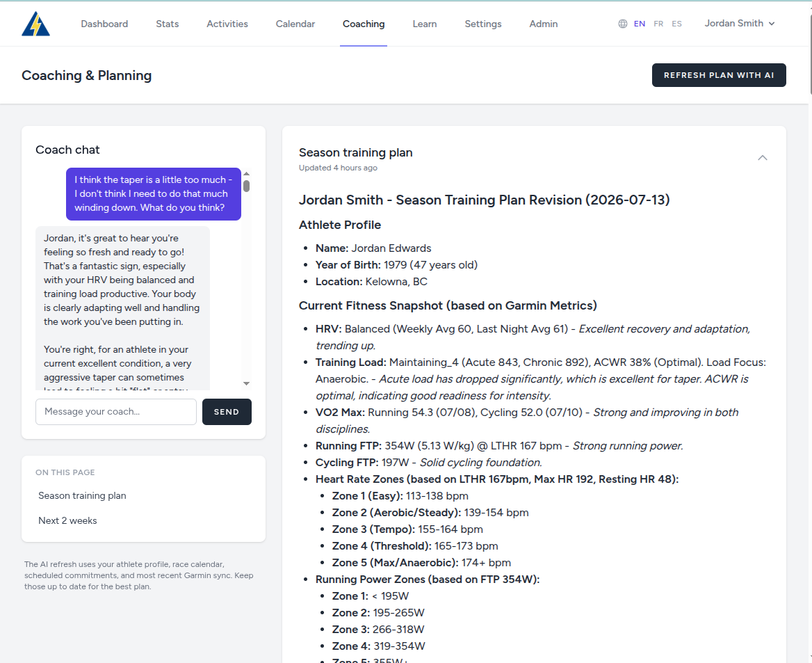Focus the Message your coach input
Image resolution: width=812 pixels, height=663 pixels.
tap(116, 412)
